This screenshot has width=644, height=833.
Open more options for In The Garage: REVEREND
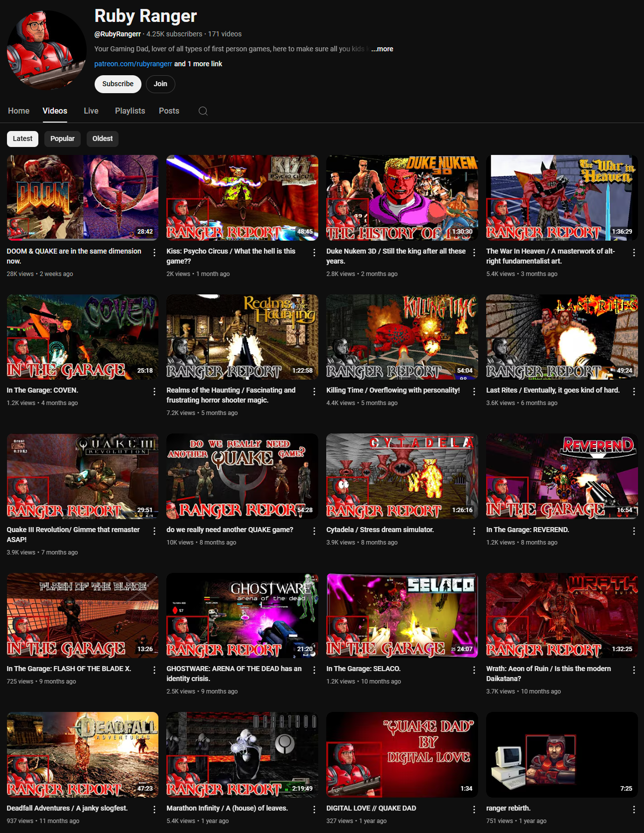pos(634,531)
